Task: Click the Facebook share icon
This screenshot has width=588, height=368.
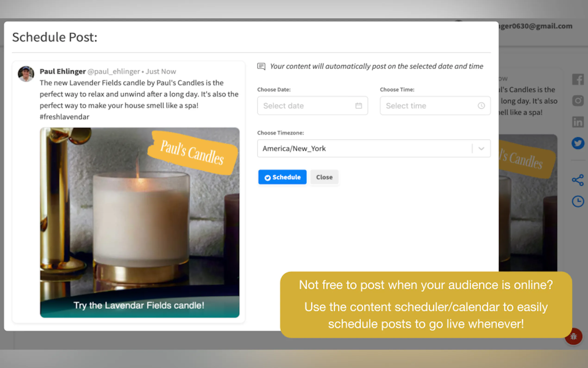Action: 578,79
